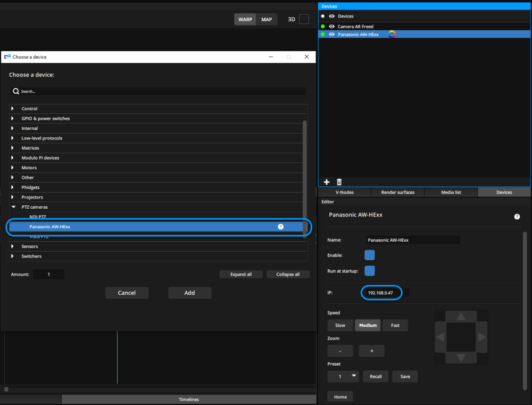Click the delete device trash icon
532x405 pixels.
[339, 181]
